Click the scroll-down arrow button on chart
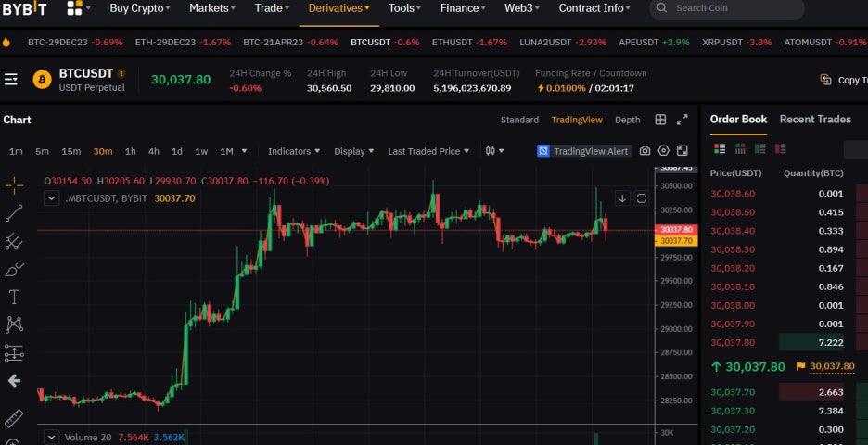Screen dimensions: 868x445 point(622,198)
